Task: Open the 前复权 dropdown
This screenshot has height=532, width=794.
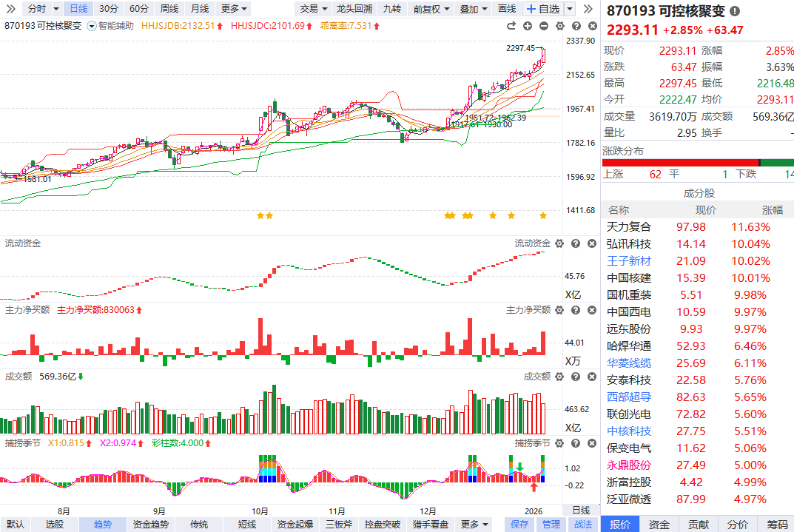Action: pos(431,9)
